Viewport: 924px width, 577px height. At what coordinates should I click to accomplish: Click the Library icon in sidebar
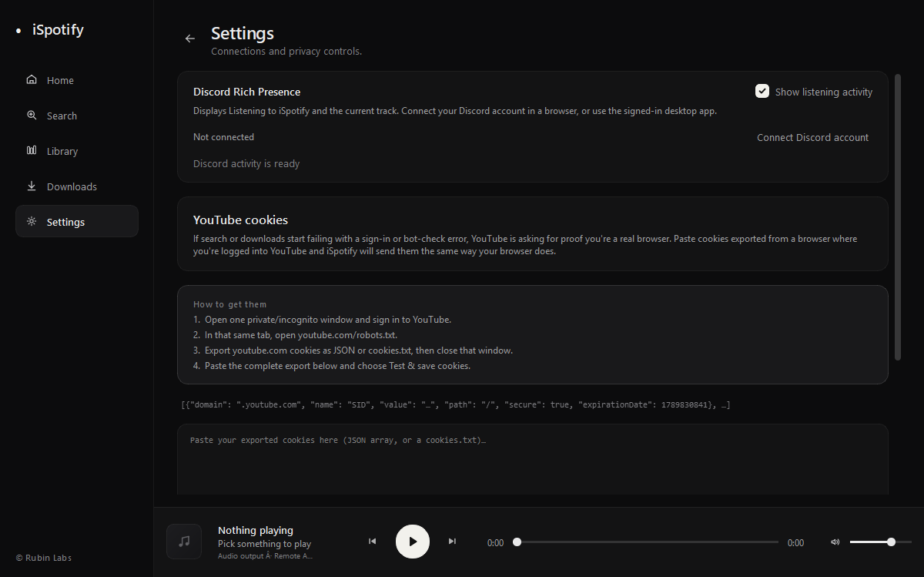(x=32, y=150)
